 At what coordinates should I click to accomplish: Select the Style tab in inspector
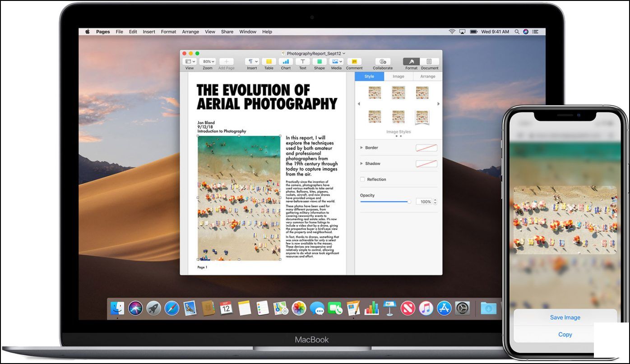tap(369, 76)
